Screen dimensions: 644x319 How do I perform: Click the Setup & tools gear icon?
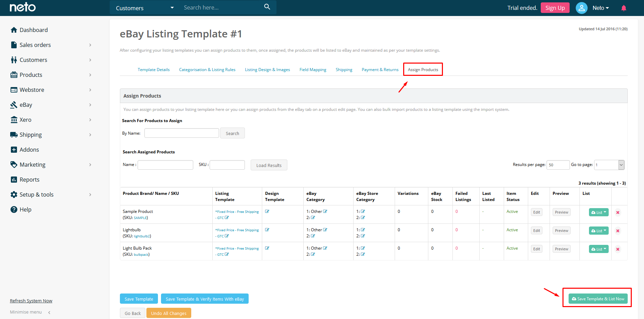click(x=14, y=195)
